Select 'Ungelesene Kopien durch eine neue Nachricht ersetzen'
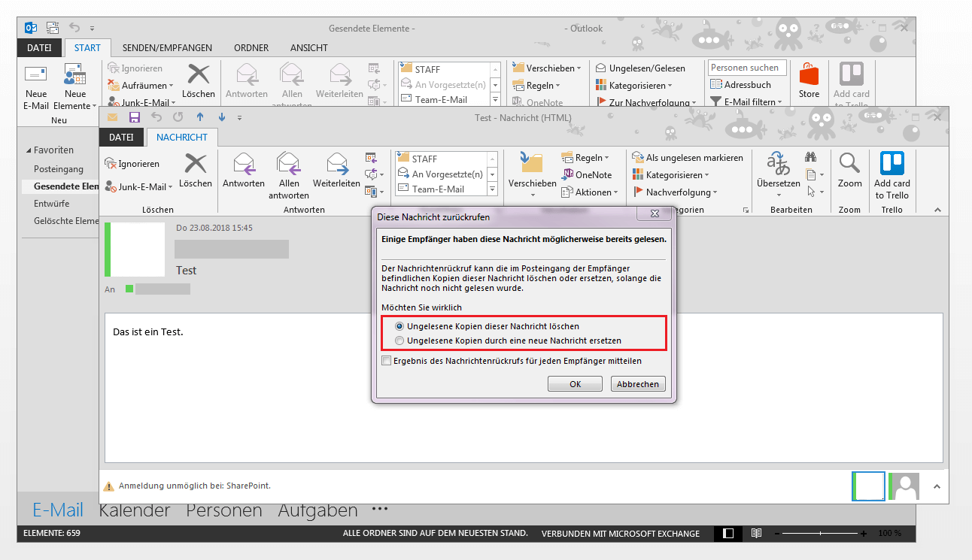This screenshot has width=972, height=560. [x=399, y=341]
